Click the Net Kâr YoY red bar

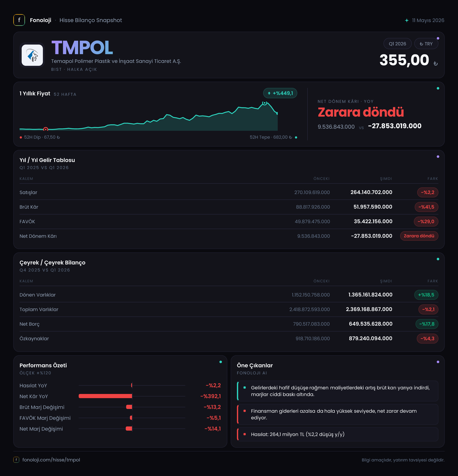pos(105,396)
